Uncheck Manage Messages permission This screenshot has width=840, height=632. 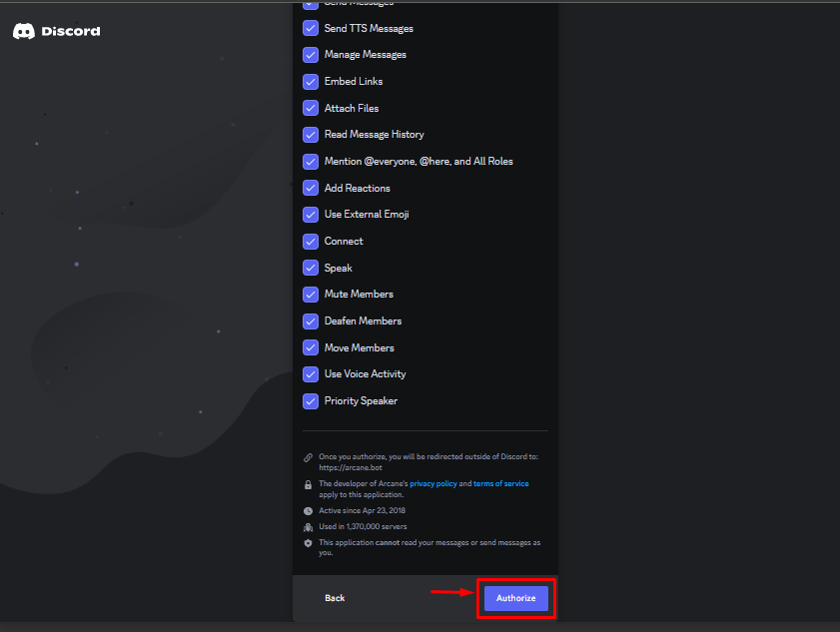[x=311, y=55]
